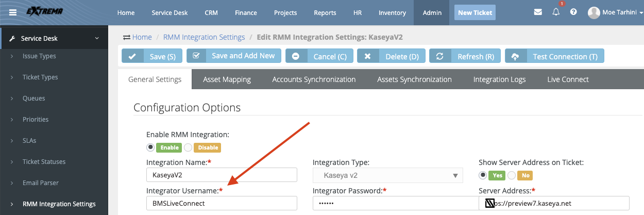644x215 pixels.
Task: Open the Integration Type dropdown
Action: point(387,175)
